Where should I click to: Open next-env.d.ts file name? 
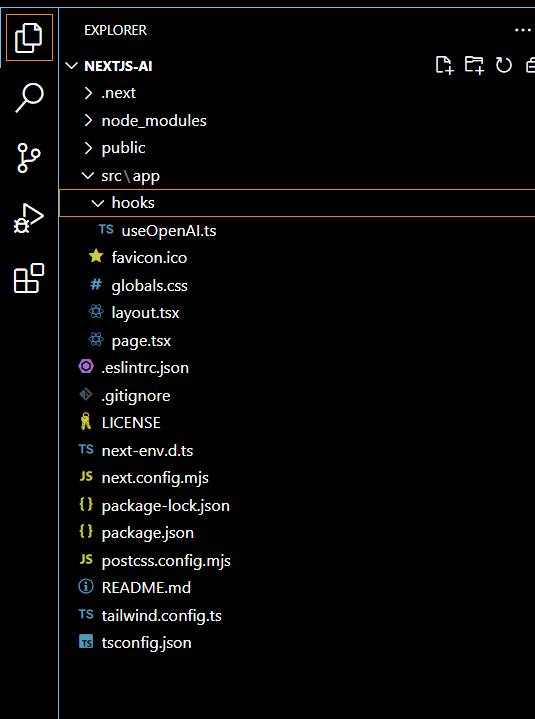coord(148,450)
